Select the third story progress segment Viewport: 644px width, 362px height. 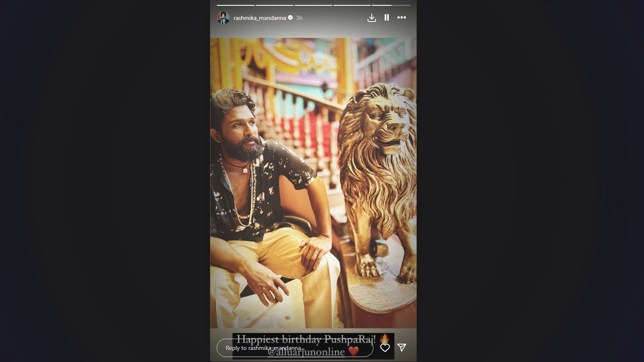[x=313, y=5]
